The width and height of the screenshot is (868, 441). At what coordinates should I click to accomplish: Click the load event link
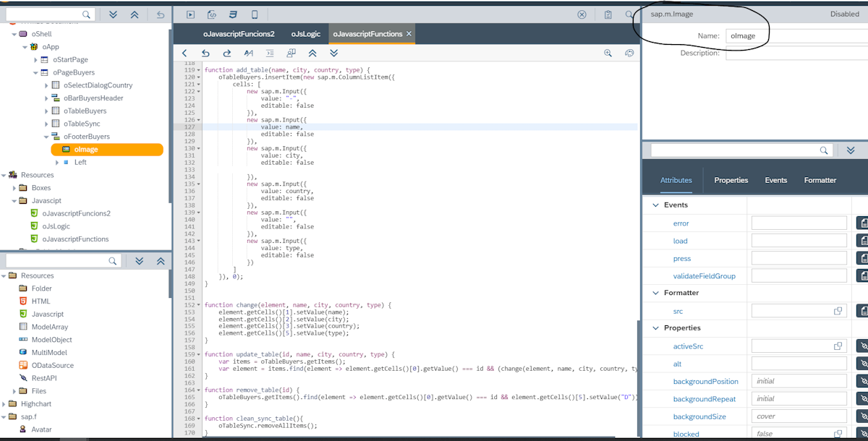coord(680,241)
